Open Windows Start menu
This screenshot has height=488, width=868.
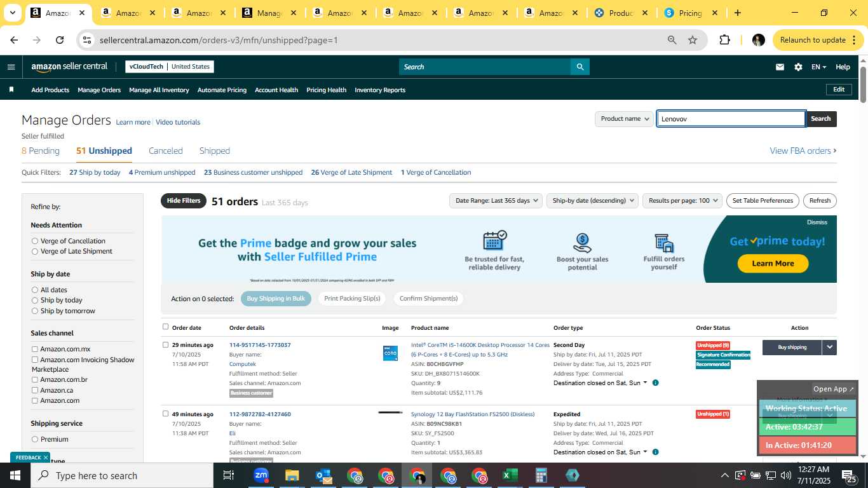(15, 475)
